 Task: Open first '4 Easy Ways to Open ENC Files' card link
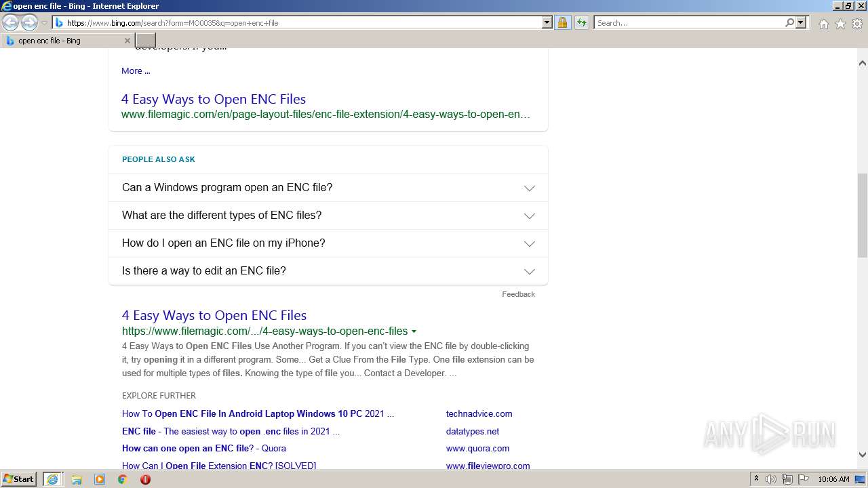pyautogui.click(x=214, y=99)
